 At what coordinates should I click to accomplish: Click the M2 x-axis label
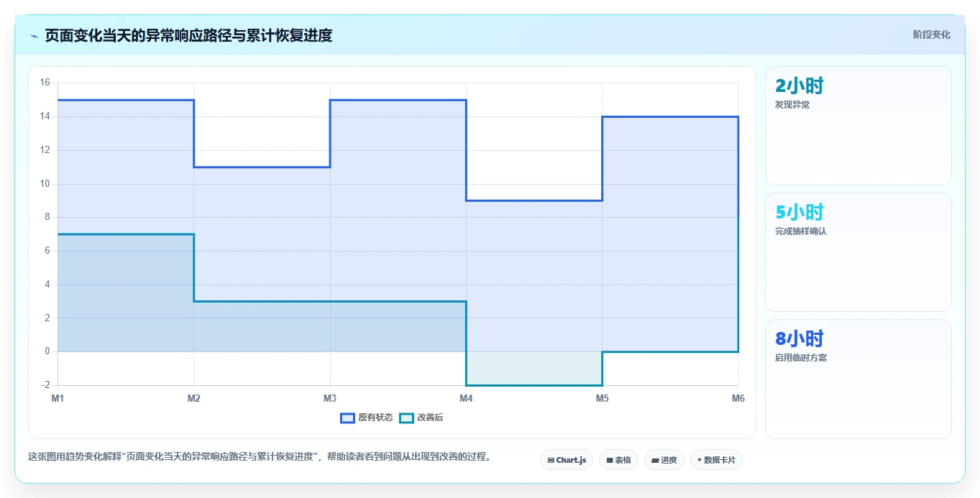coord(193,398)
